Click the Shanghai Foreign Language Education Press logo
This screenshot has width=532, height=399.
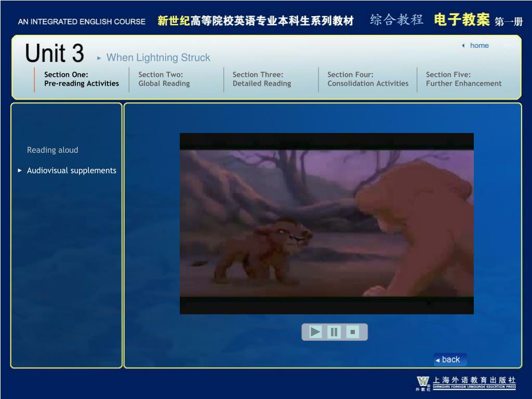466,383
